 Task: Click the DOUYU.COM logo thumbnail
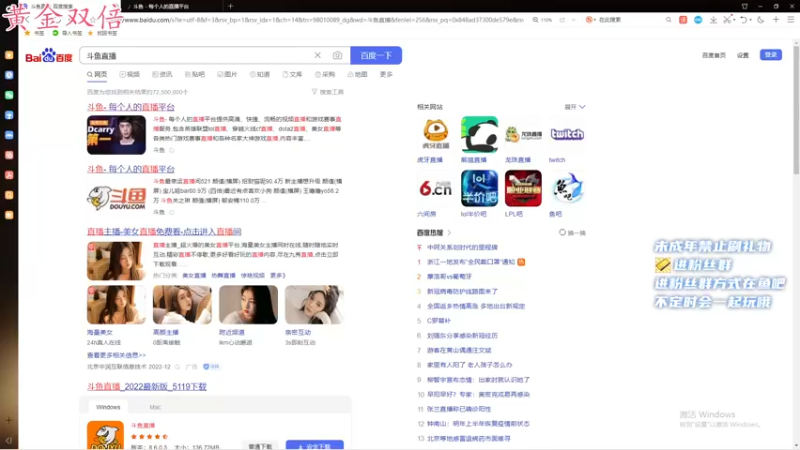tap(116, 197)
